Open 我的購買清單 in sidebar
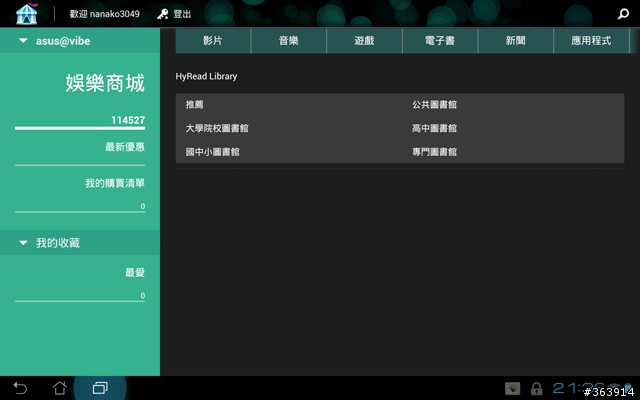The height and width of the screenshot is (400, 640). (x=115, y=183)
